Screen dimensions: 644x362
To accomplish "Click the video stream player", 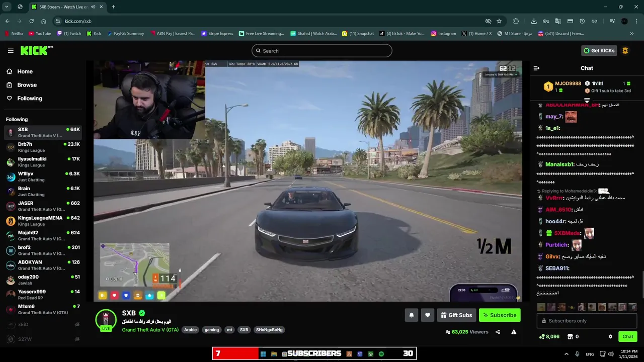I will [x=308, y=182].
